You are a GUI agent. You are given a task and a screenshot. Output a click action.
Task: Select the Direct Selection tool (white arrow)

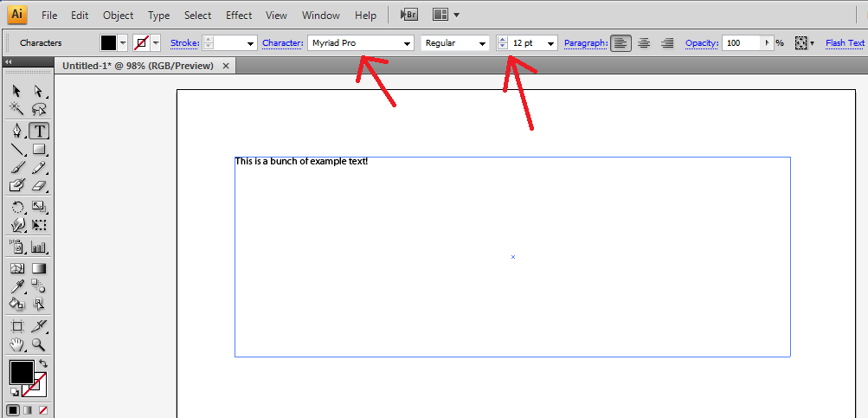point(39,92)
